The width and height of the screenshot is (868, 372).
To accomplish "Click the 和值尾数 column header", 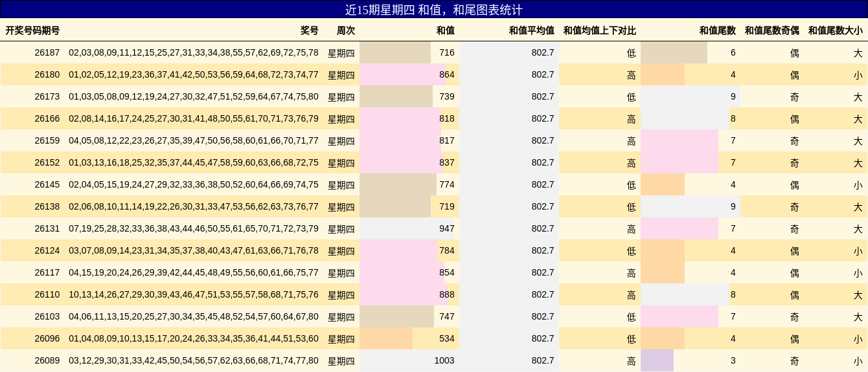I will tap(718, 30).
